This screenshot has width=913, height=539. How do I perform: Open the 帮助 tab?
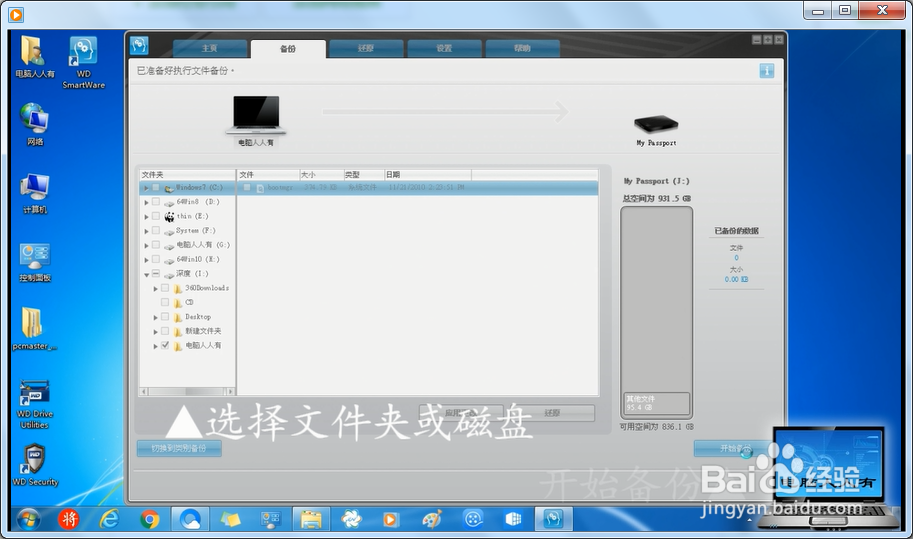(522, 48)
